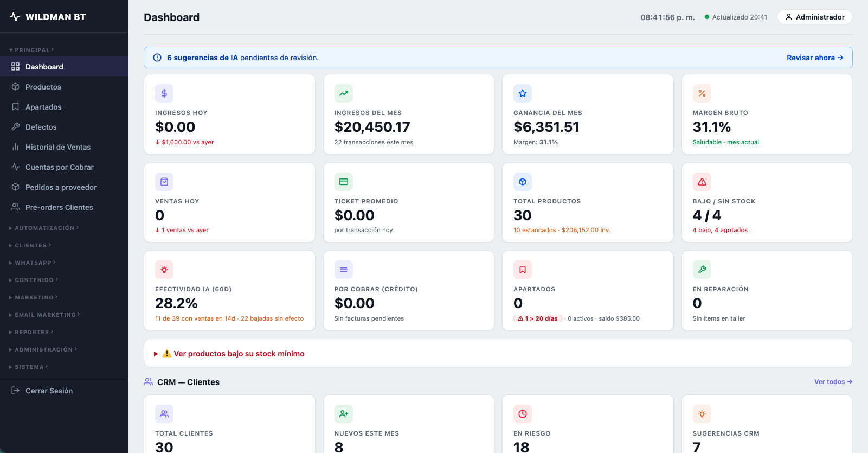This screenshot has width=868, height=453.
Task: Click the lines icon on Por Cobrar card
Action: [344, 270]
